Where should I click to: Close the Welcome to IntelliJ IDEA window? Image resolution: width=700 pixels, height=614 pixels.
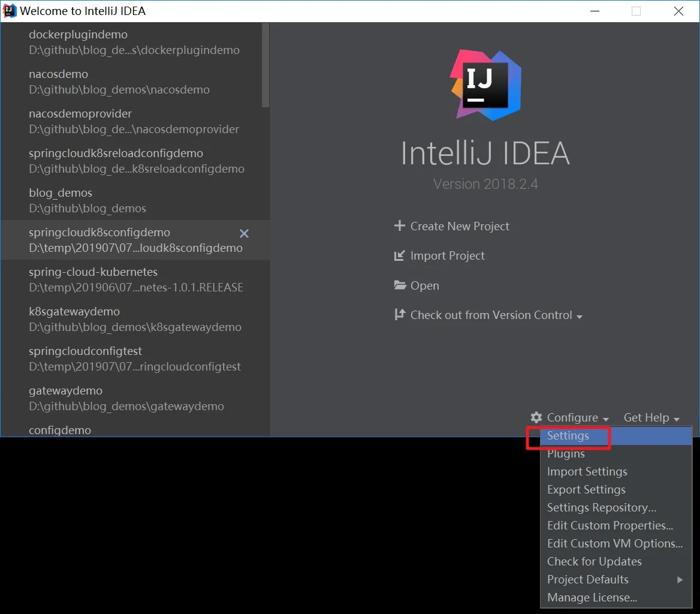tap(678, 11)
